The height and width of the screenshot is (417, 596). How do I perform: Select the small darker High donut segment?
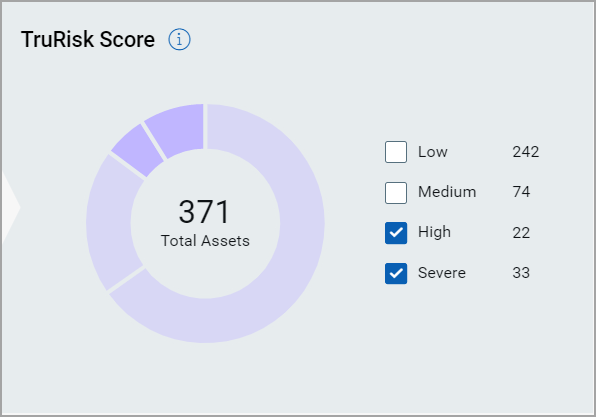click(139, 150)
